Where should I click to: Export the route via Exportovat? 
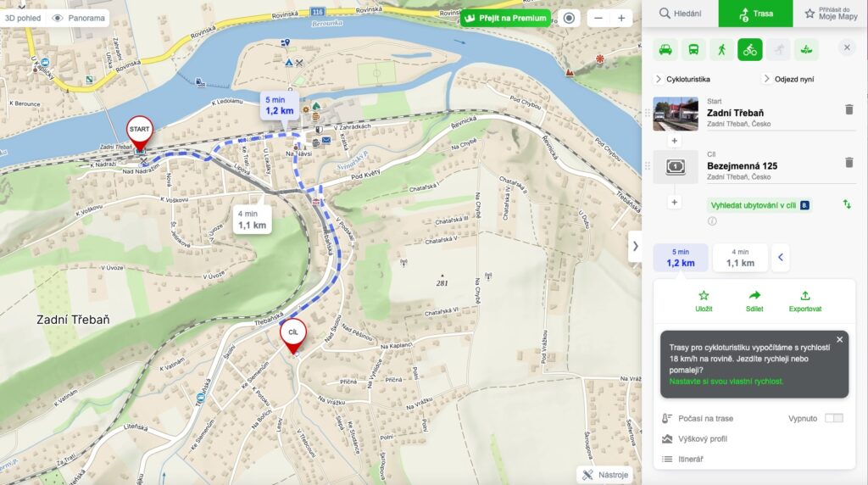(804, 301)
